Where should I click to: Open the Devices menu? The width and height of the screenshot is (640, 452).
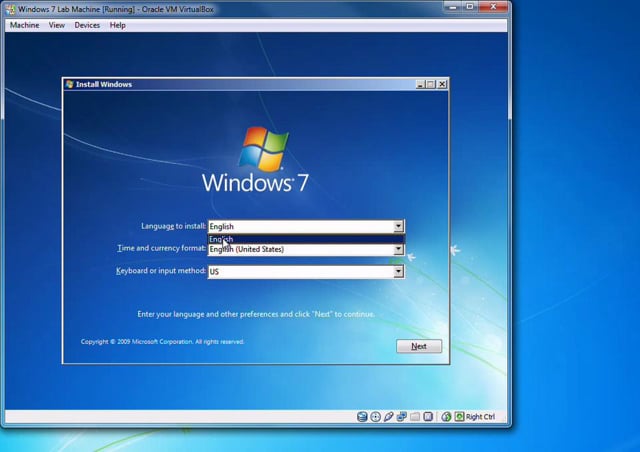[x=87, y=25]
